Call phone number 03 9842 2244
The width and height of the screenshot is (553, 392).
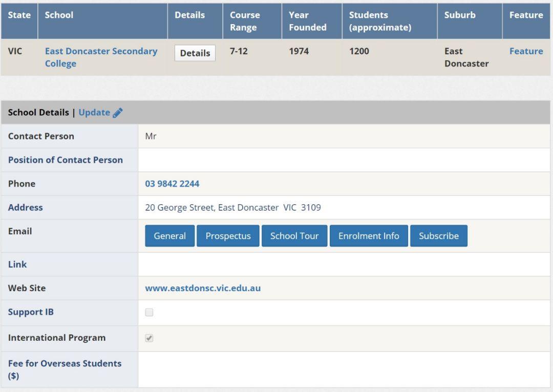172,184
